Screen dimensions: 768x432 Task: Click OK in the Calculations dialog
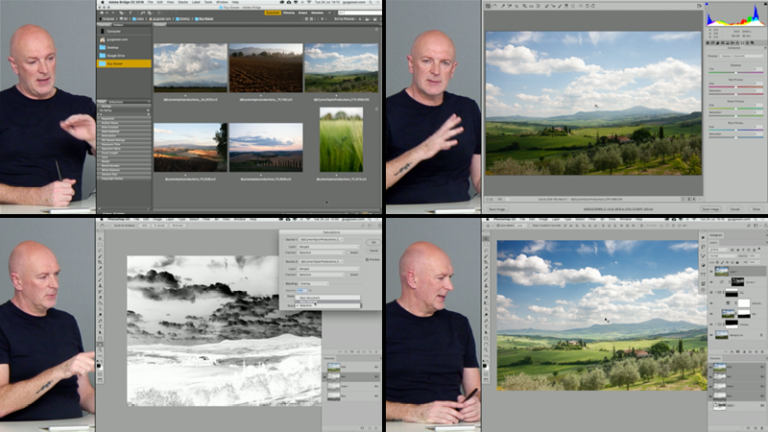pos(373,241)
